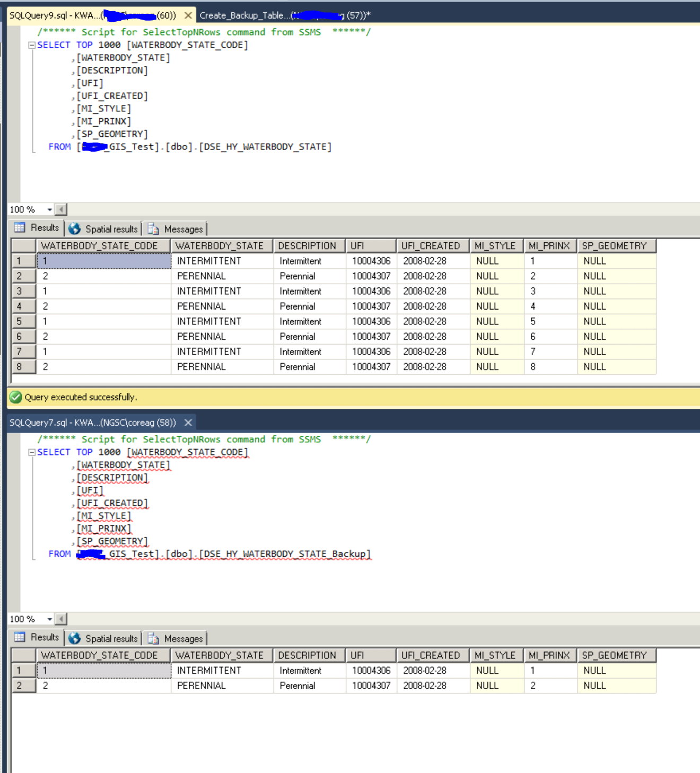700x773 pixels.
Task: Click DSE_HY_WATERBODY_STATE_Backup table name in bottom query
Action: click(285, 554)
